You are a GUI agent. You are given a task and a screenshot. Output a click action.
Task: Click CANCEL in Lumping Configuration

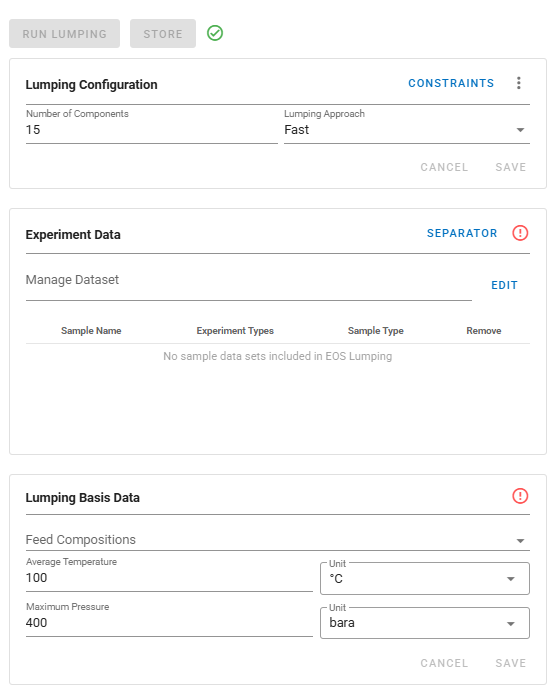pos(444,167)
